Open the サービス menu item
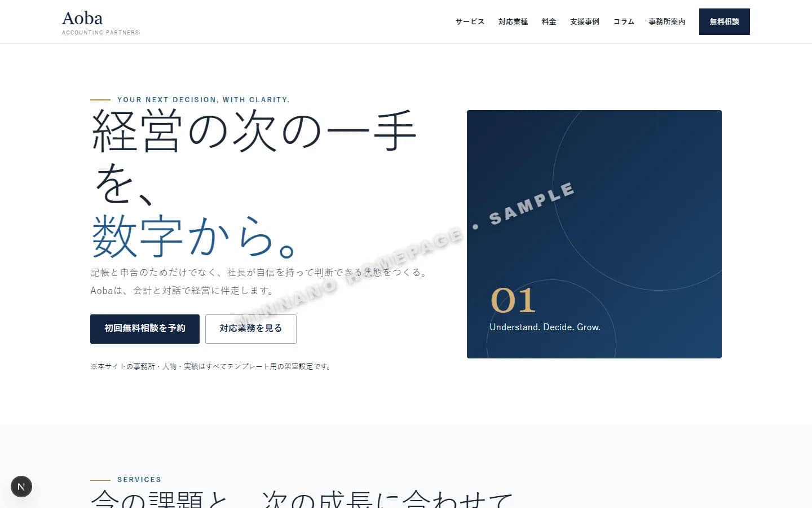The image size is (812, 508). click(470, 21)
